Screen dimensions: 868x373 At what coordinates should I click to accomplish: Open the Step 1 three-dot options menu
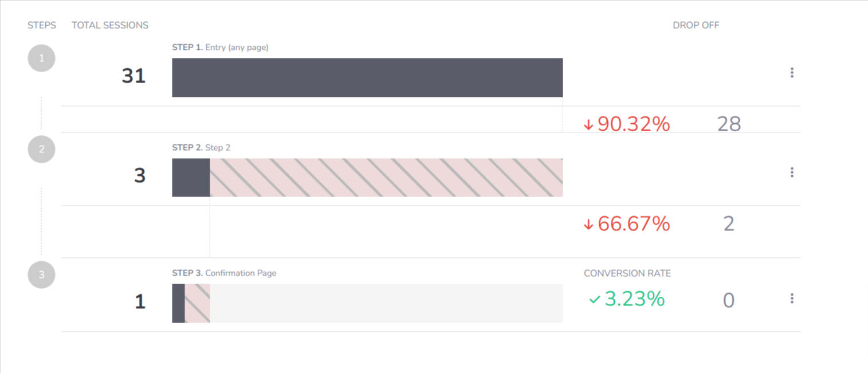(792, 73)
